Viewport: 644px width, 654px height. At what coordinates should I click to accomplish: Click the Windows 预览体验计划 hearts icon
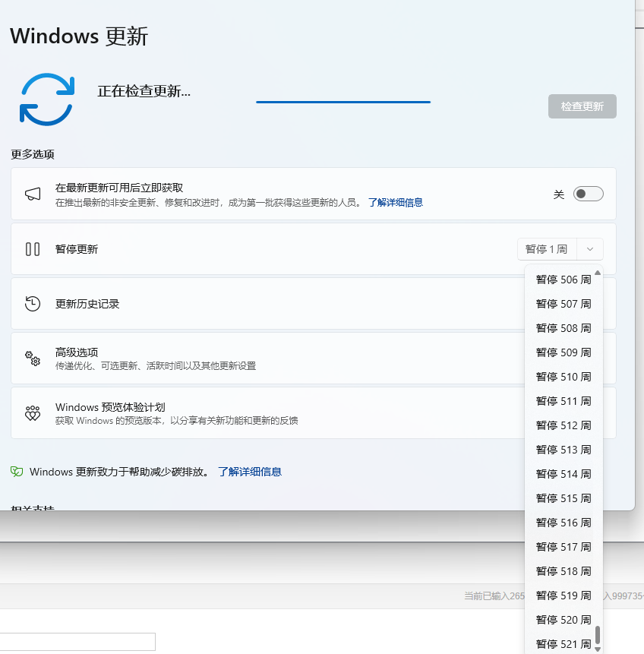click(33, 413)
